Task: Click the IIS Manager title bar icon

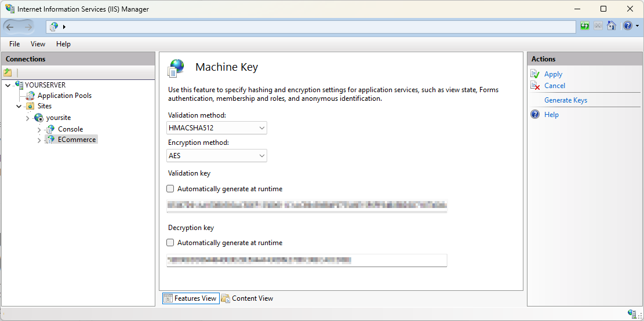Action: (9, 9)
